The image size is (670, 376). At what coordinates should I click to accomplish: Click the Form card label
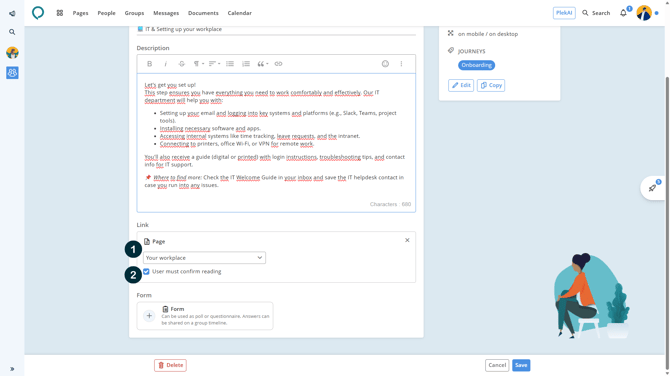pyautogui.click(x=177, y=309)
